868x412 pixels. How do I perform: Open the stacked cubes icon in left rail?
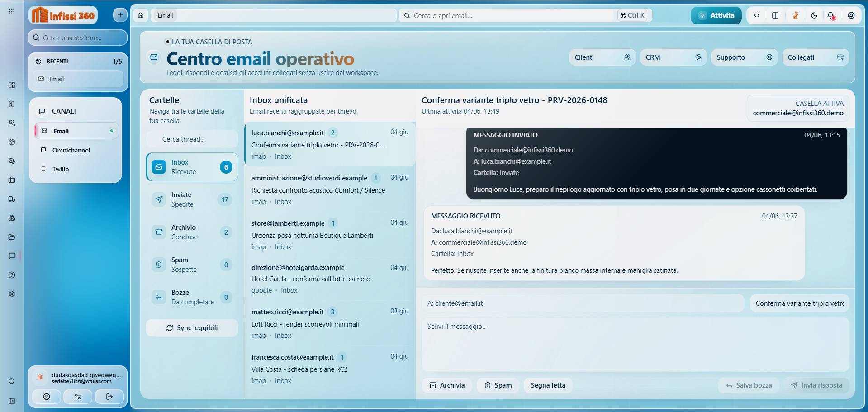12,218
